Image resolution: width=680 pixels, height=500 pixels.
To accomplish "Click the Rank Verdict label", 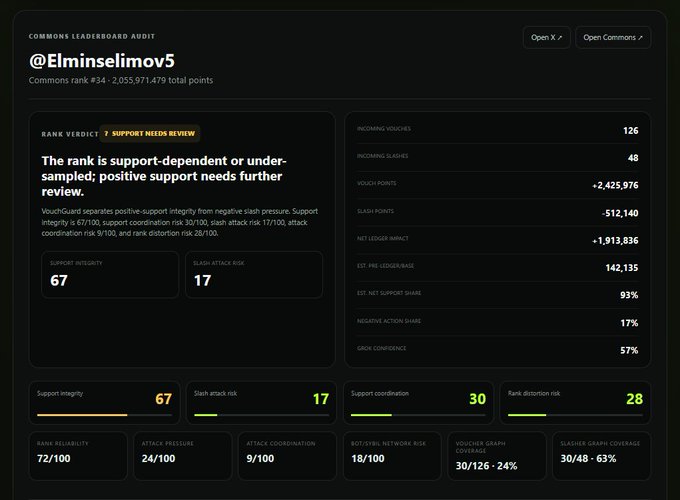I will point(70,134).
